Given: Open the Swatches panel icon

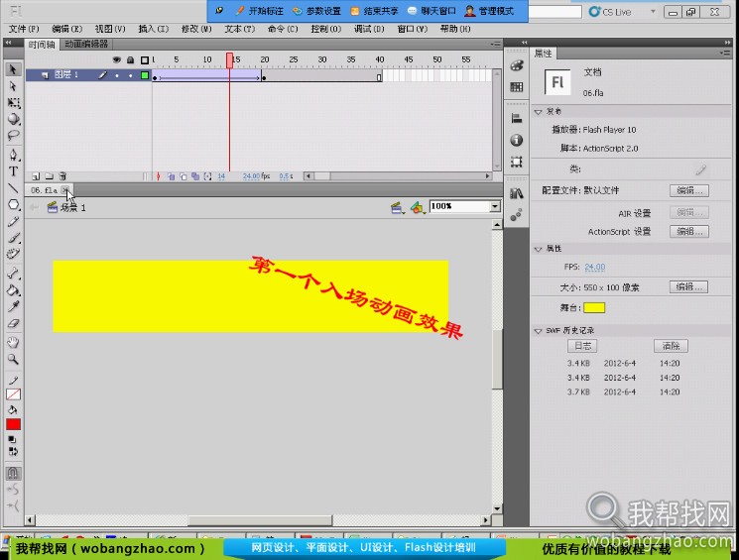Looking at the screenshot, I should (x=517, y=86).
